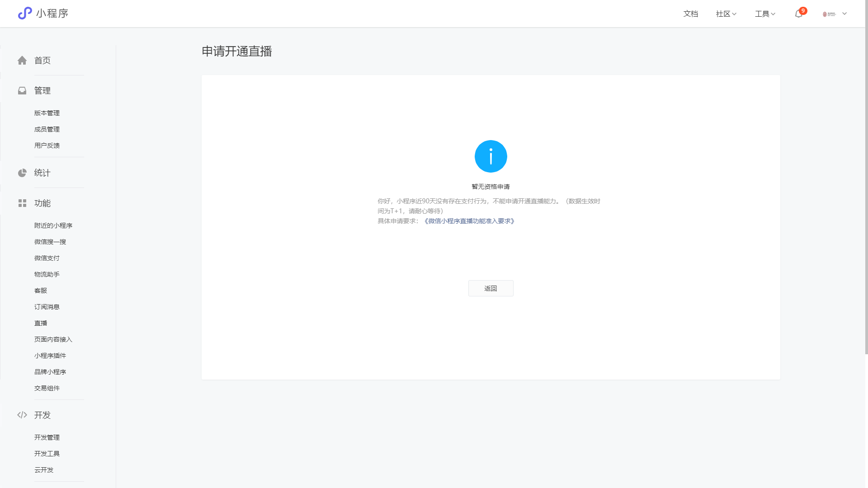Screen dimensions: 868x488
Task: Expand the 工具 dropdown menu
Action: [765, 14]
